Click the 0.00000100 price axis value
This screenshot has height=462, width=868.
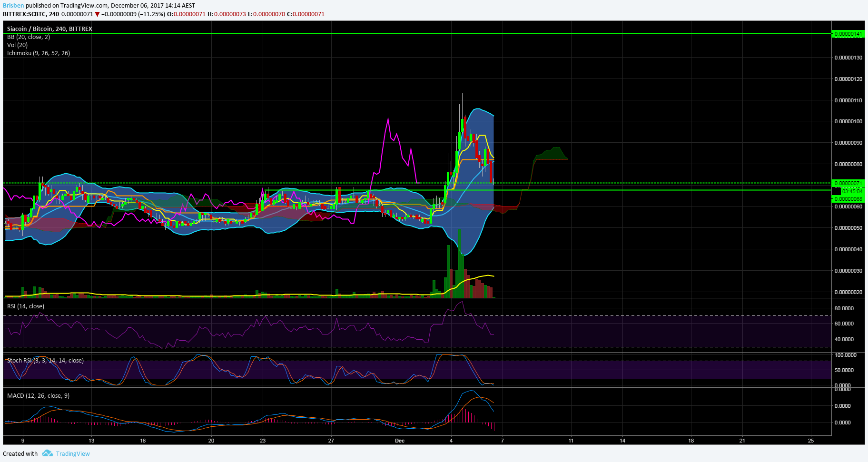848,121
